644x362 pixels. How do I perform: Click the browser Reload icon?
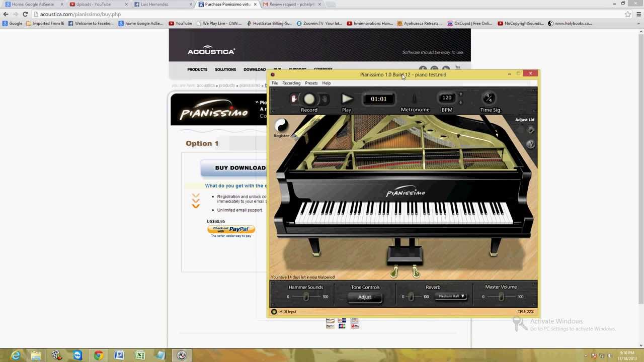(25, 14)
